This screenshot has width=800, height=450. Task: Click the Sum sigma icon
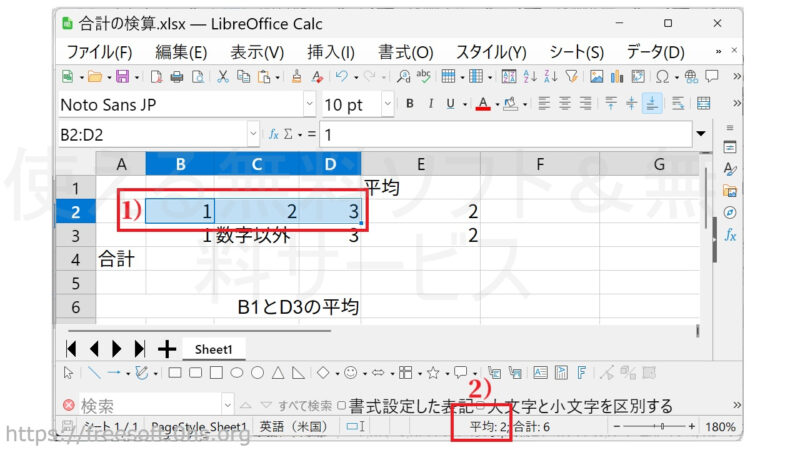point(288,134)
